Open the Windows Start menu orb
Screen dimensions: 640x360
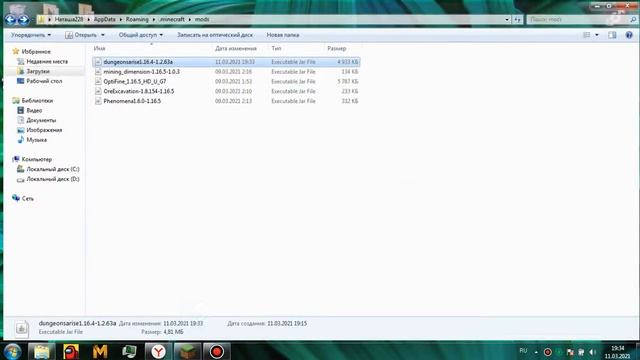coord(13,351)
